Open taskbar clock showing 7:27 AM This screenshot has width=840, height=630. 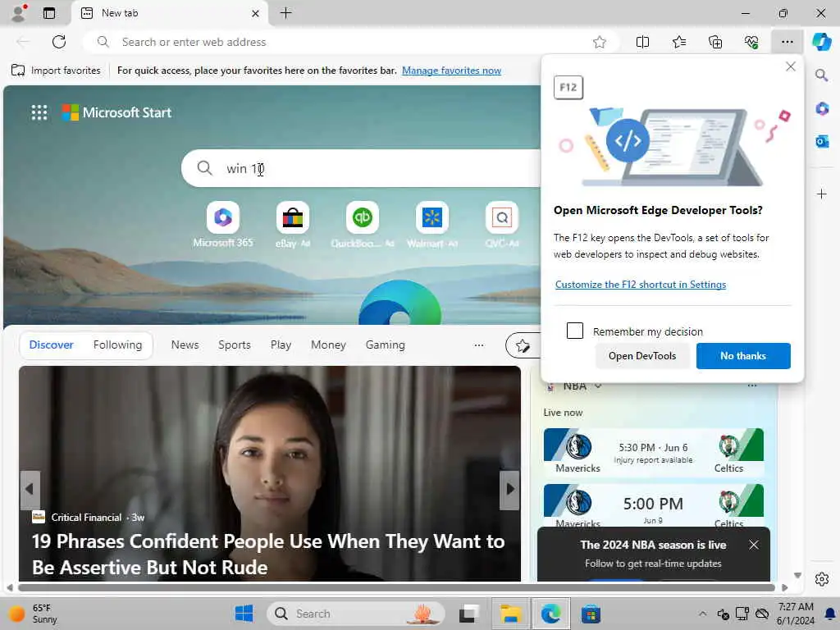[x=796, y=614]
